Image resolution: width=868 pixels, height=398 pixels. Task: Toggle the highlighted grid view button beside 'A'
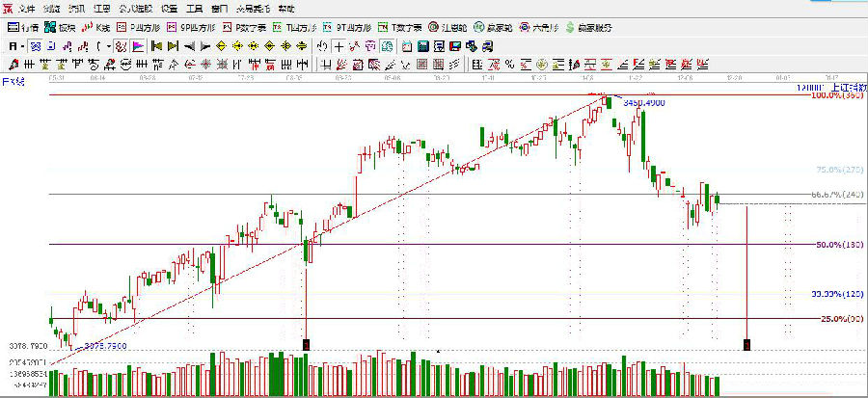click(x=35, y=45)
